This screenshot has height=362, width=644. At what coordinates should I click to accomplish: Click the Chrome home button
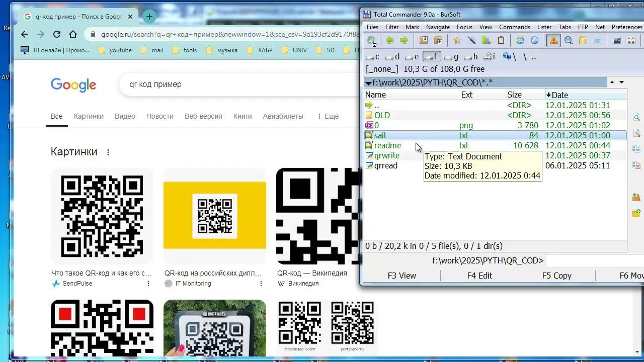pyautogui.click(x=73, y=34)
